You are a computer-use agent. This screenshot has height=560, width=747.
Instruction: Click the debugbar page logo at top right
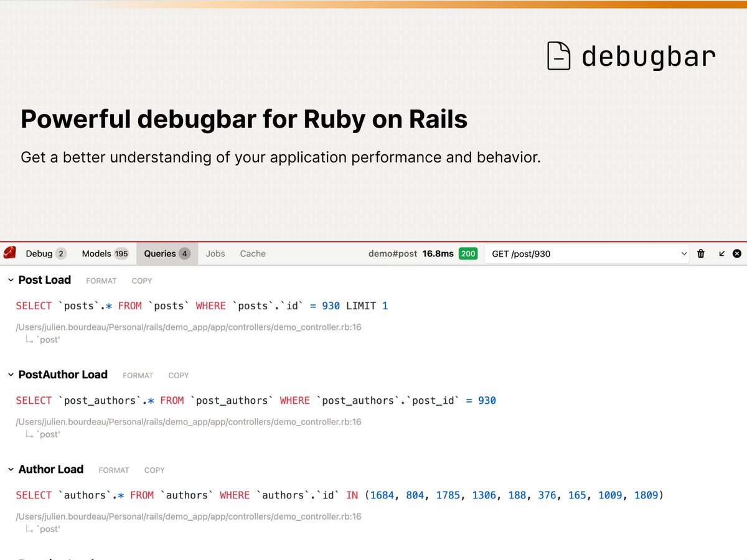point(558,55)
